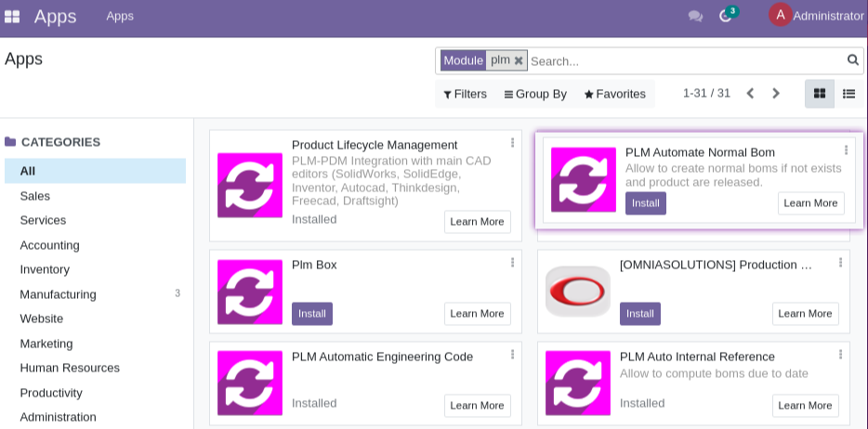
Task: Open the Favorites dropdown
Action: coord(614,94)
